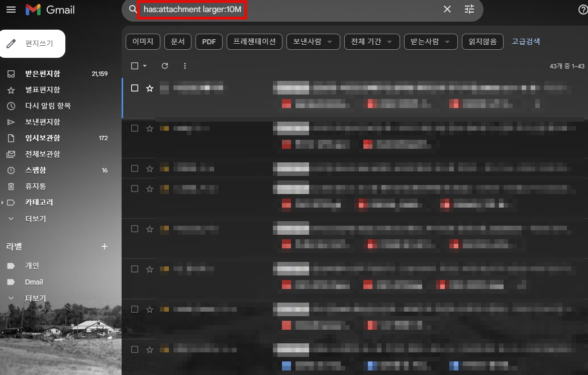Click inside the search input field
The height and width of the screenshot is (375, 588).
point(251,9)
